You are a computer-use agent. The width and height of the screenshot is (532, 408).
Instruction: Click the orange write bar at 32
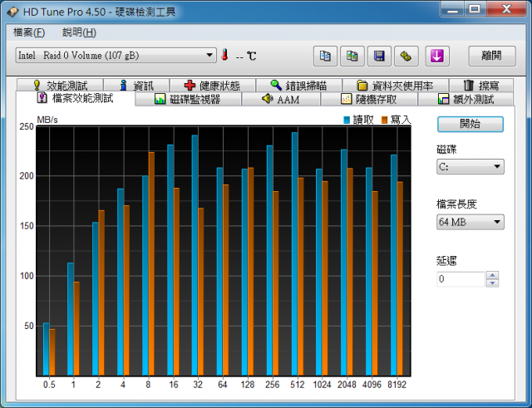[201, 292]
